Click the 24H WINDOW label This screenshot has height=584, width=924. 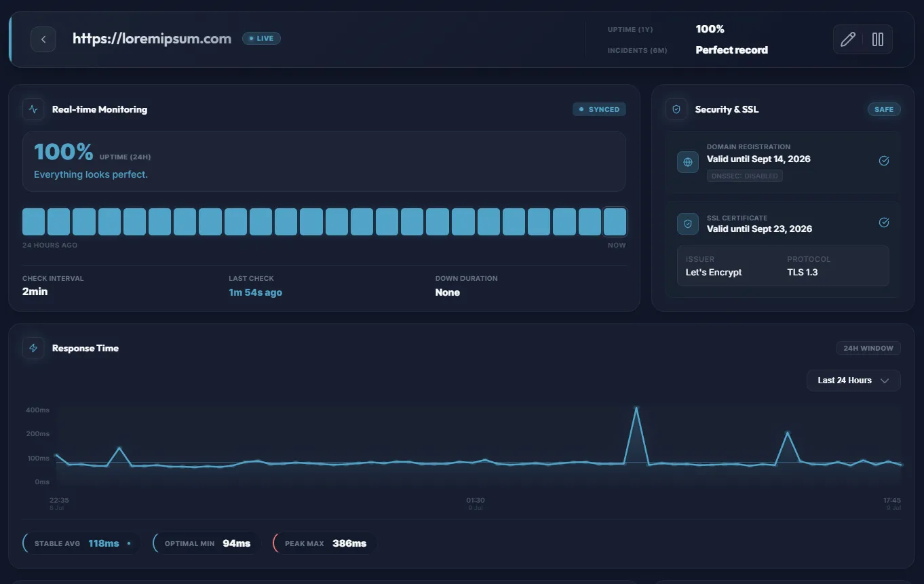868,348
